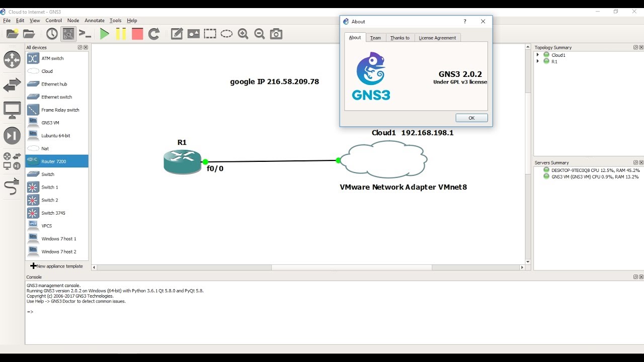The image size is (644, 362).
Task: Click OK in the About dialog
Action: pos(471,118)
